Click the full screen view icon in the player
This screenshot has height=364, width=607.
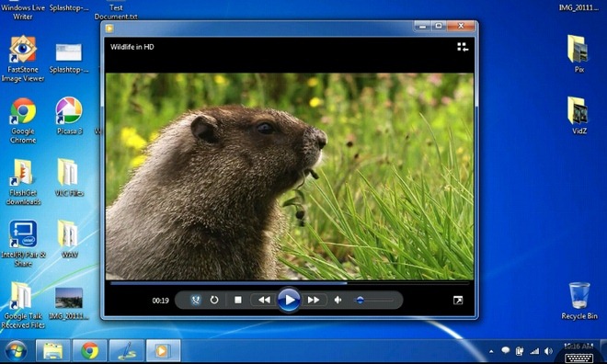(458, 301)
